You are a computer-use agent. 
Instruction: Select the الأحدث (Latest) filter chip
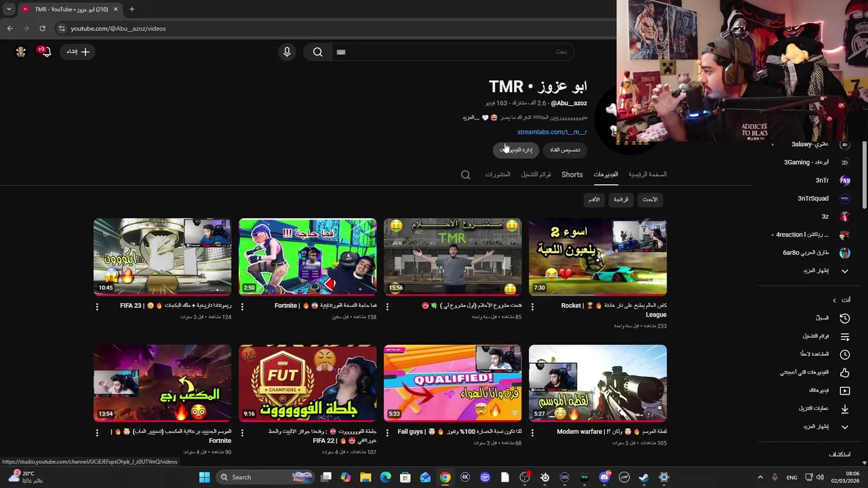[650, 199]
